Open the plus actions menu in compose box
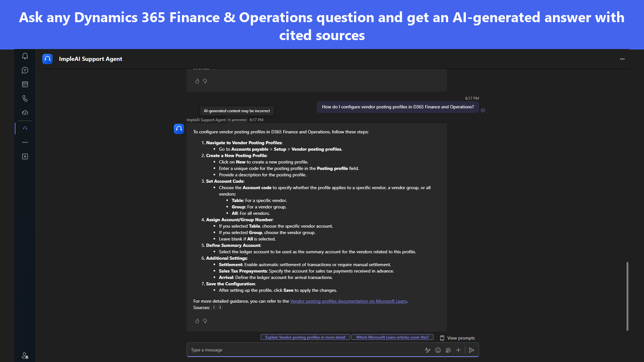644x362 pixels. (x=458, y=350)
